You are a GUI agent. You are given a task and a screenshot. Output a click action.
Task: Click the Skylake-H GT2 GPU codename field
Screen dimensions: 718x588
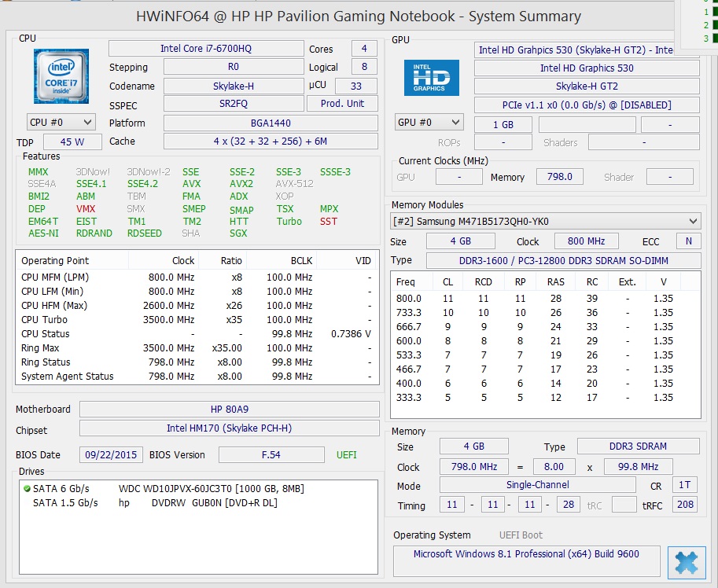(587, 86)
